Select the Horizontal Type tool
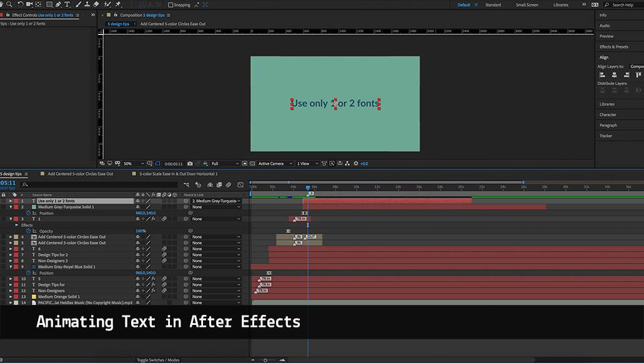The height and width of the screenshot is (363, 644). coord(67,4)
